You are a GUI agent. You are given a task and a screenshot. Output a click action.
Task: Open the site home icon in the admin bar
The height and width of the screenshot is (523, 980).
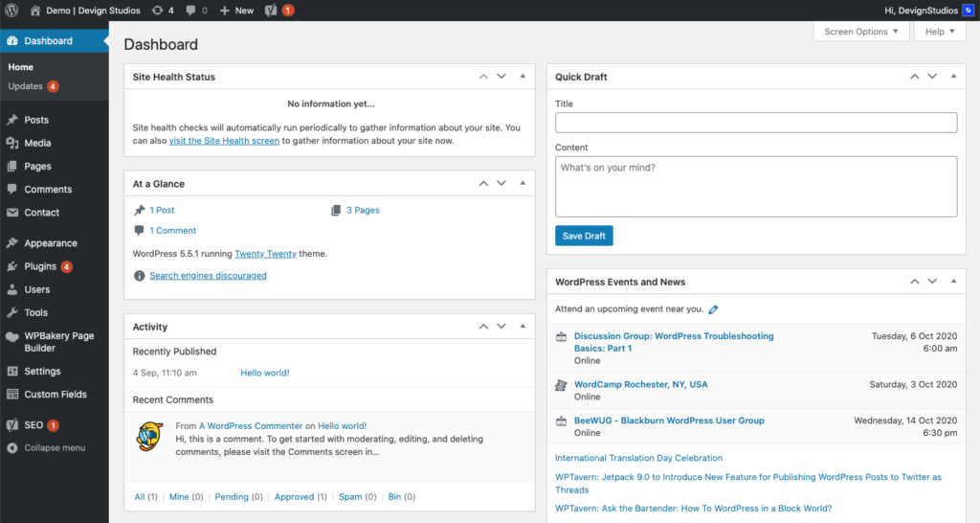[x=35, y=10]
